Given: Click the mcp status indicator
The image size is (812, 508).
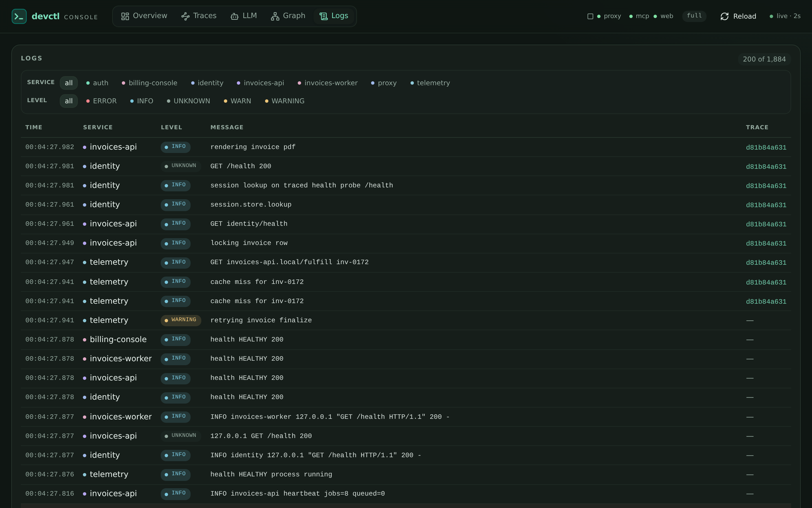Looking at the screenshot, I should [x=639, y=16].
